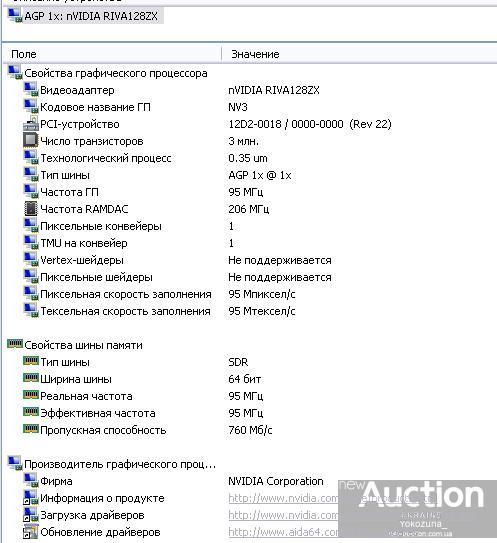497x543 pixels.
Task: Click the chip icon next to Число транзисторов
Action: (30, 141)
